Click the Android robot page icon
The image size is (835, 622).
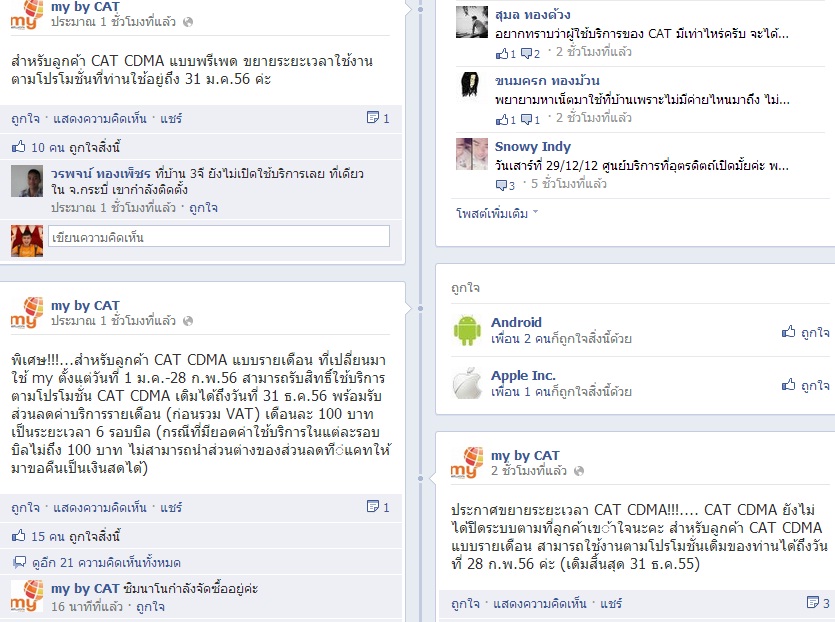click(467, 330)
